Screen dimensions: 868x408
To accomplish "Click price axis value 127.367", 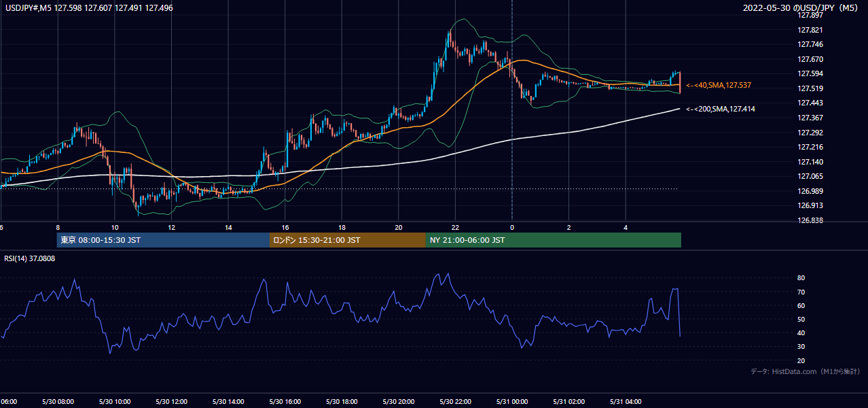I will coord(809,118).
